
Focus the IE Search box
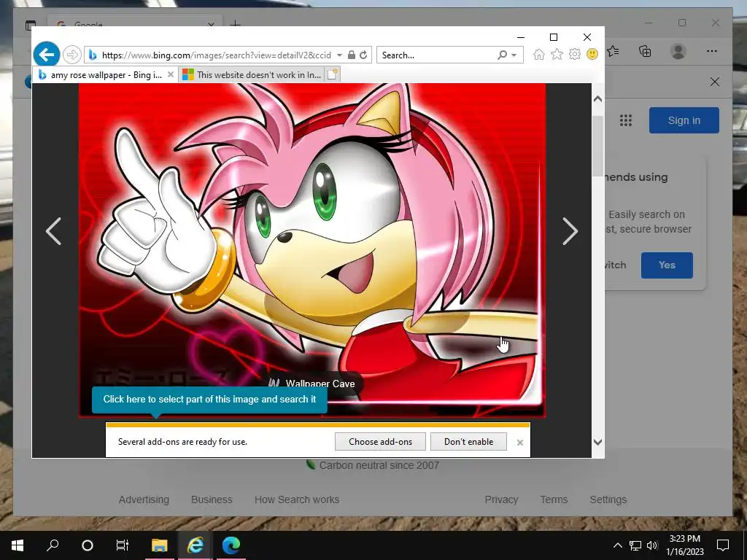[x=438, y=55]
